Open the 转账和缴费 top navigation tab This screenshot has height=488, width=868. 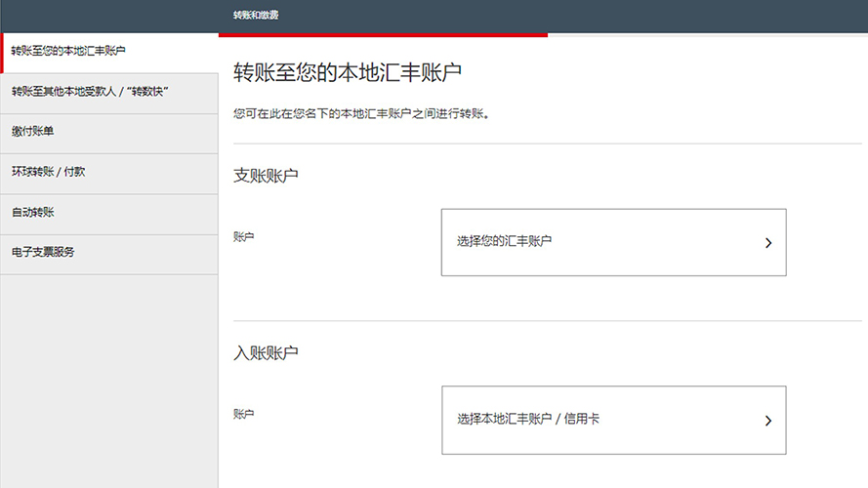[256, 16]
